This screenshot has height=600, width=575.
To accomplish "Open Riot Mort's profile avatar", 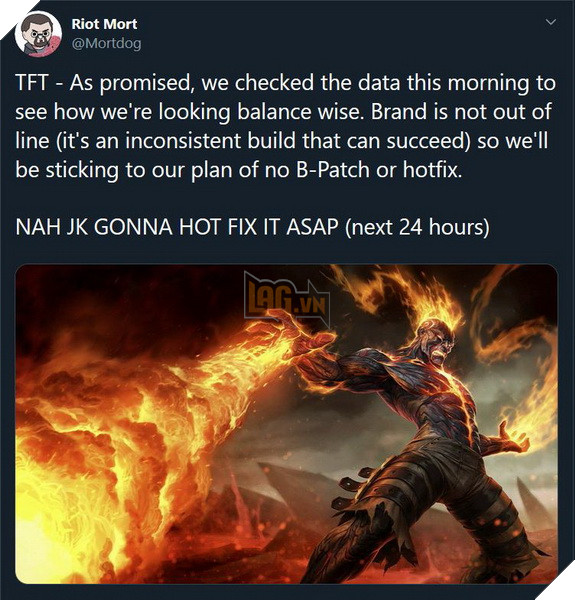I will [38, 34].
